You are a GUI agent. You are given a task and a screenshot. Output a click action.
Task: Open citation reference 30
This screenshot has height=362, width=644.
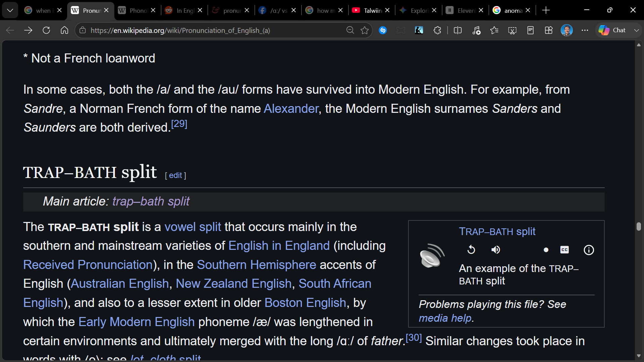(414, 338)
